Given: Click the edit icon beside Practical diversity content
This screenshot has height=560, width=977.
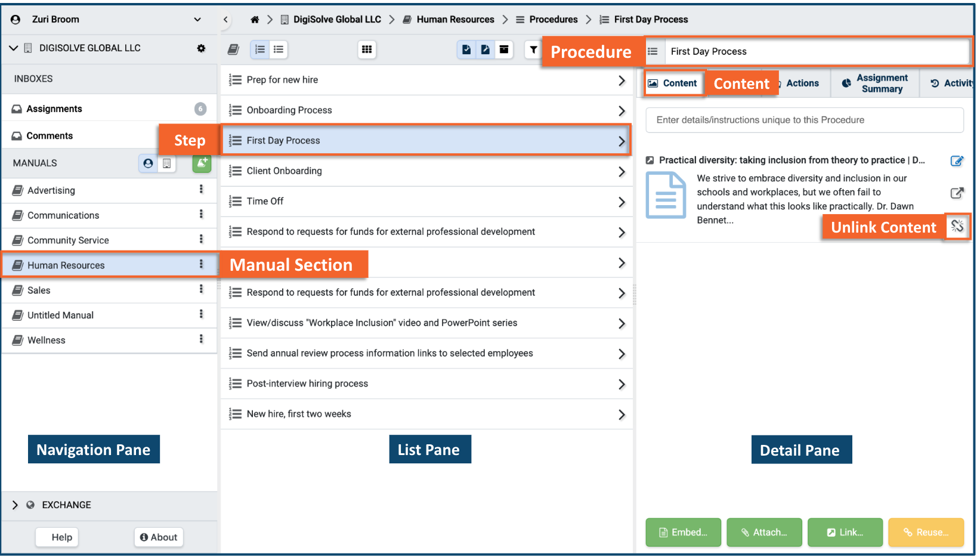Looking at the screenshot, I should [x=957, y=160].
